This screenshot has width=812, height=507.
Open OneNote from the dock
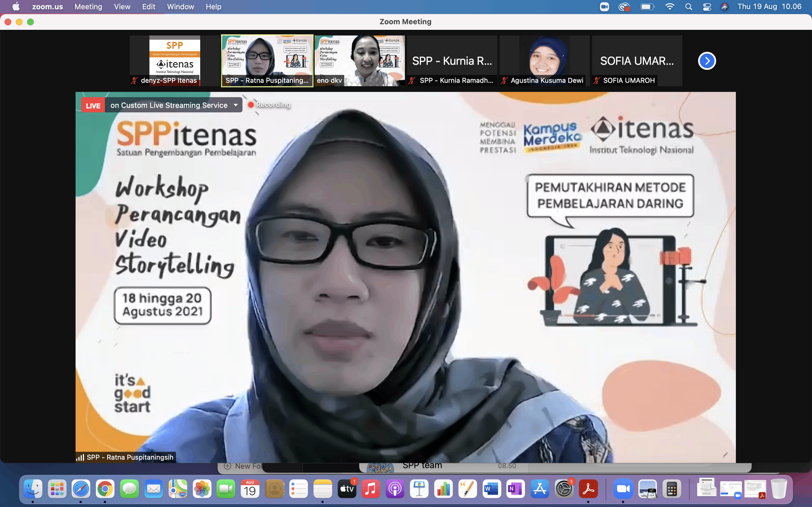click(x=516, y=489)
